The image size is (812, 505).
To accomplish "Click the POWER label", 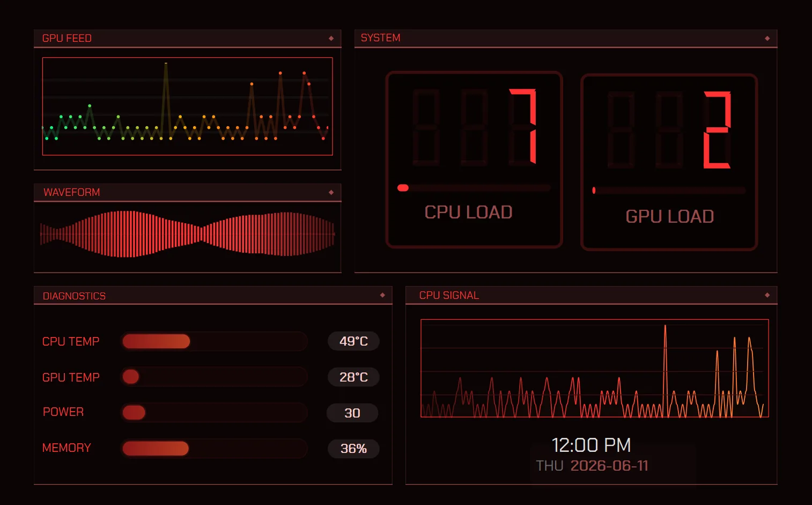I will pyautogui.click(x=63, y=412).
